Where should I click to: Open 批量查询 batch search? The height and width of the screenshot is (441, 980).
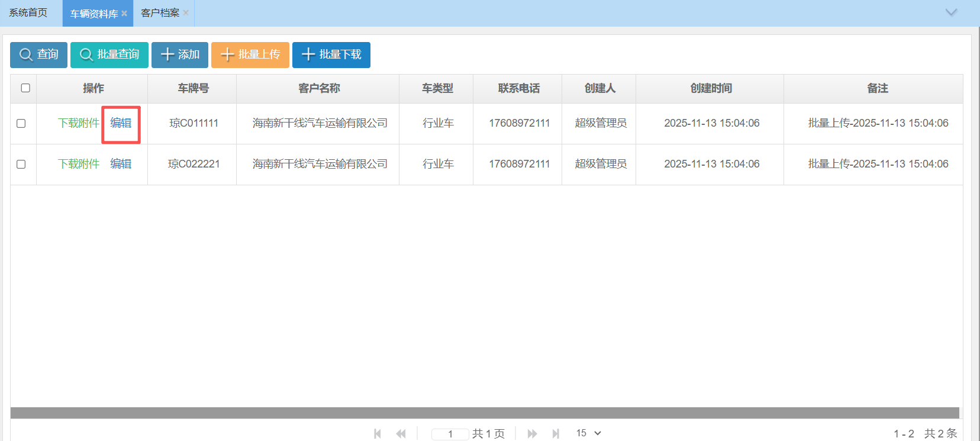click(109, 55)
